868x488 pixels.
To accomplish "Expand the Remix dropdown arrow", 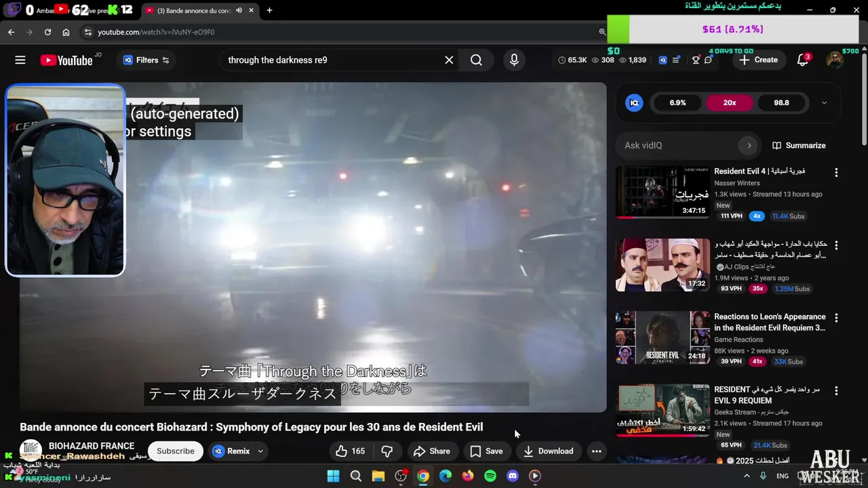I will click(260, 451).
